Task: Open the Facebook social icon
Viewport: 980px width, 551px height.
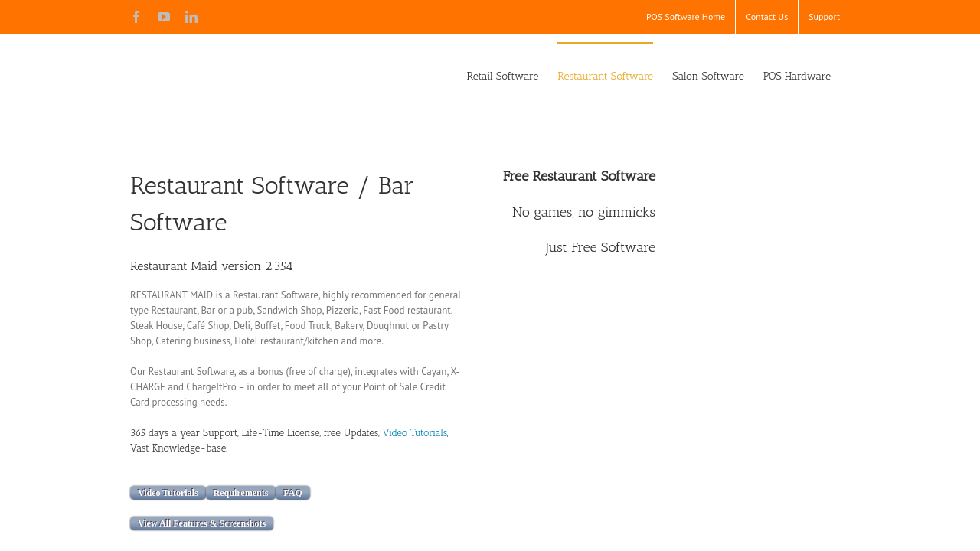Action: pyautogui.click(x=136, y=17)
